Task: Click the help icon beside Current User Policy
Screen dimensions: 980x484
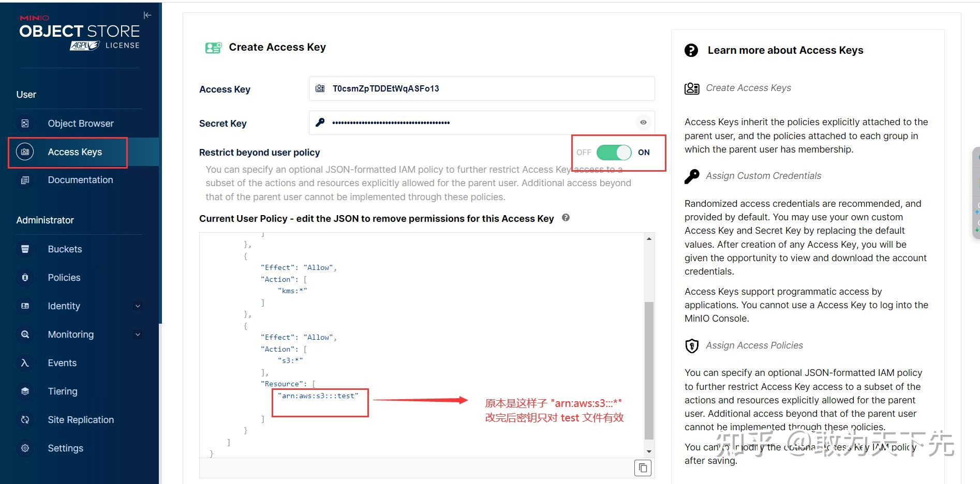Action: pyautogui.click(x=566, y=218)
